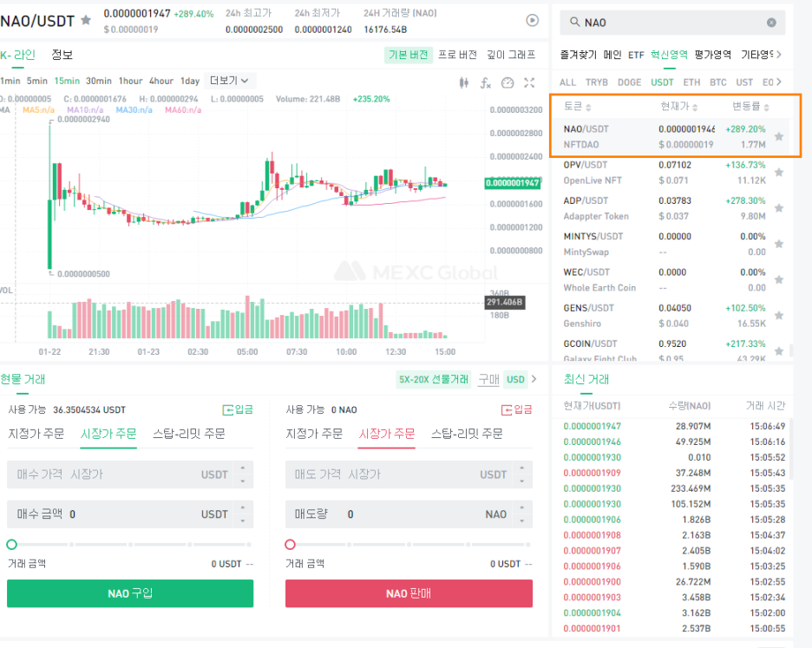Open the 즐겨찾기 market tab
Image resolution: width=812 pixels, height=648 pixels.
pos(579,55)
